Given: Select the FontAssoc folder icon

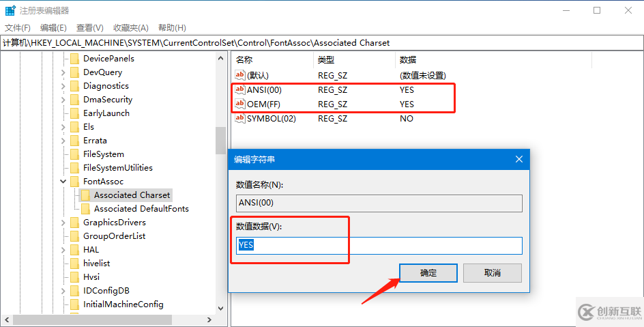Looking at the screenshot, I should [x=74, y=182].
